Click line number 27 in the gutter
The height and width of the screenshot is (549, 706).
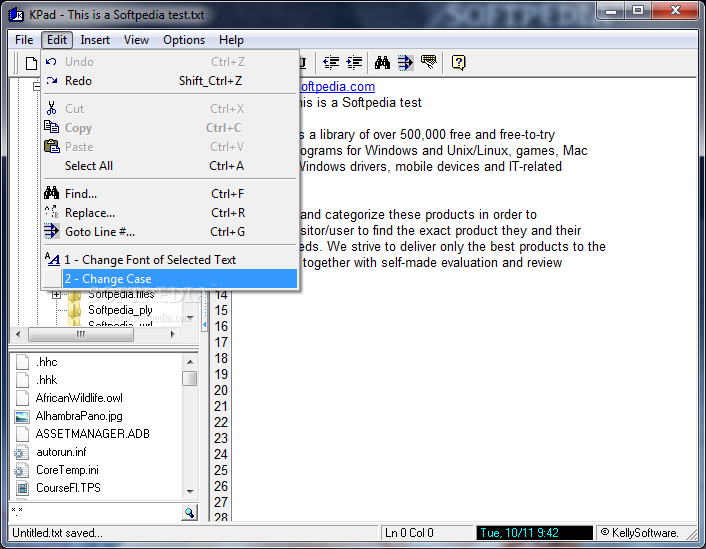[x=221, y=503]
